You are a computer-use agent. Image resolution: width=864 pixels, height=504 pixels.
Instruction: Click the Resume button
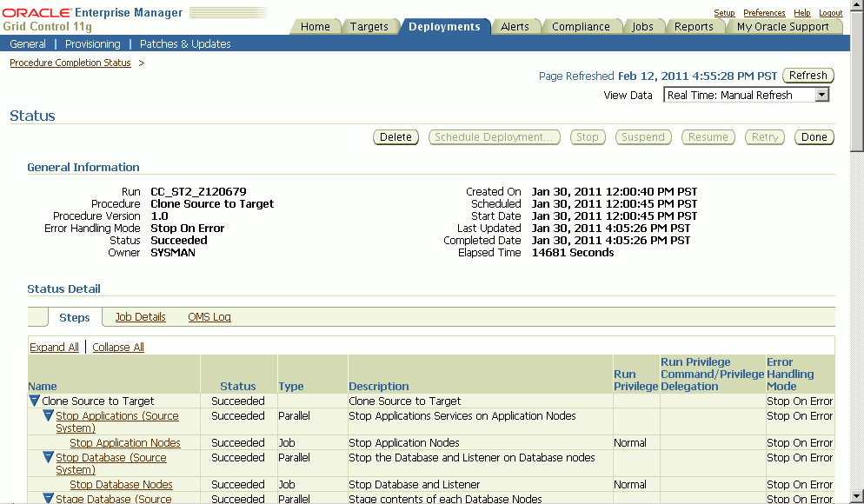pos(708,137)
